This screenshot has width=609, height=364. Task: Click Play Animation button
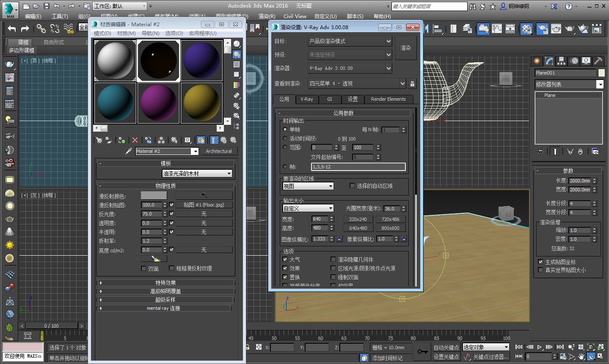tap(540, 347)
